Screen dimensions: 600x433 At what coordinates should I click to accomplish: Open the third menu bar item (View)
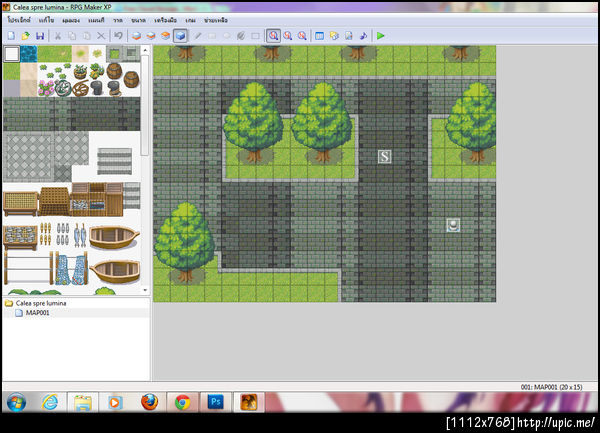click(71, 20)
